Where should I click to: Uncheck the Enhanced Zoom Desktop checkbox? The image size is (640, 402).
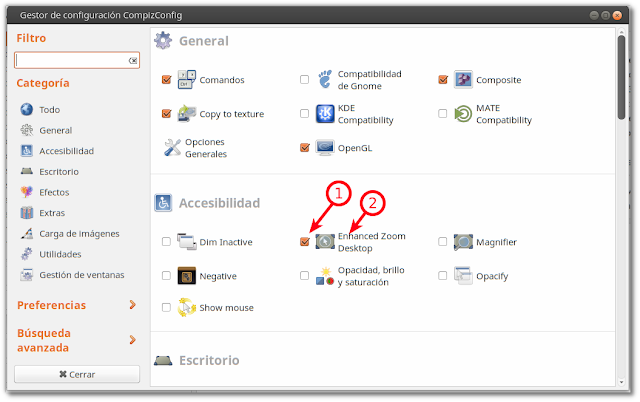click(x=304, y=242)
